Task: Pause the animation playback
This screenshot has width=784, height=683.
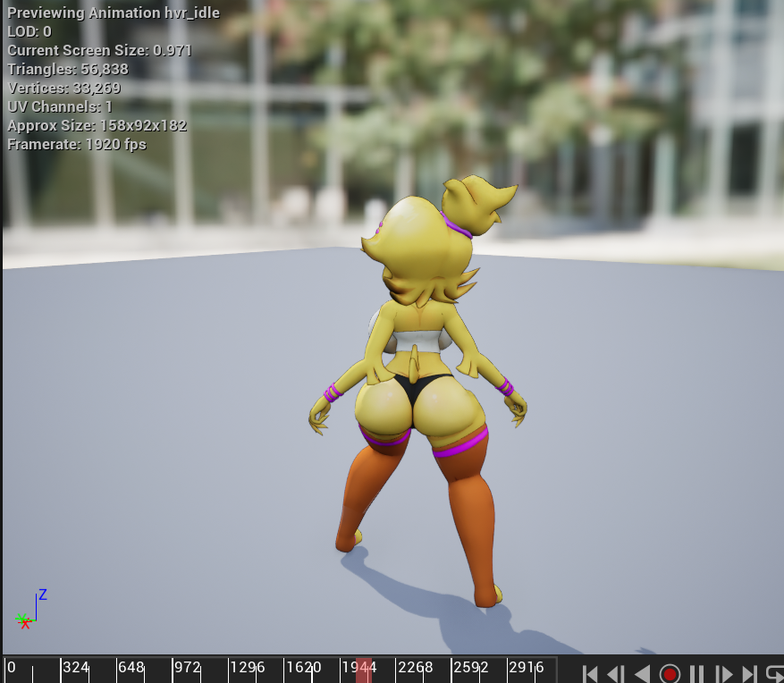Action: tap(696, 673)
